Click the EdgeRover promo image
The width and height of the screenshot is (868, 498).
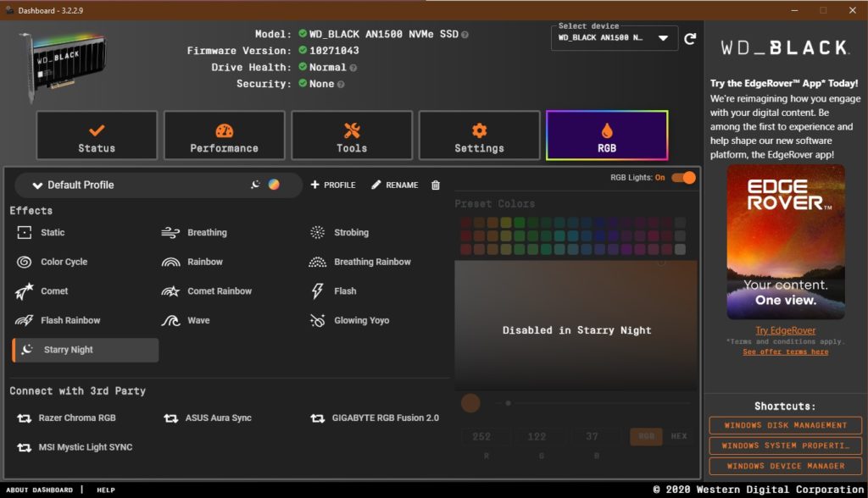click(786, 242)
